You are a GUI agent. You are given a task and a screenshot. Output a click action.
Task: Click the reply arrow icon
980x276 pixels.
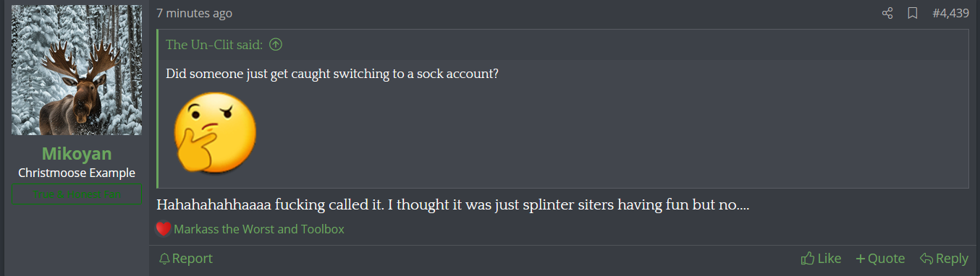(x=926, y=259)
